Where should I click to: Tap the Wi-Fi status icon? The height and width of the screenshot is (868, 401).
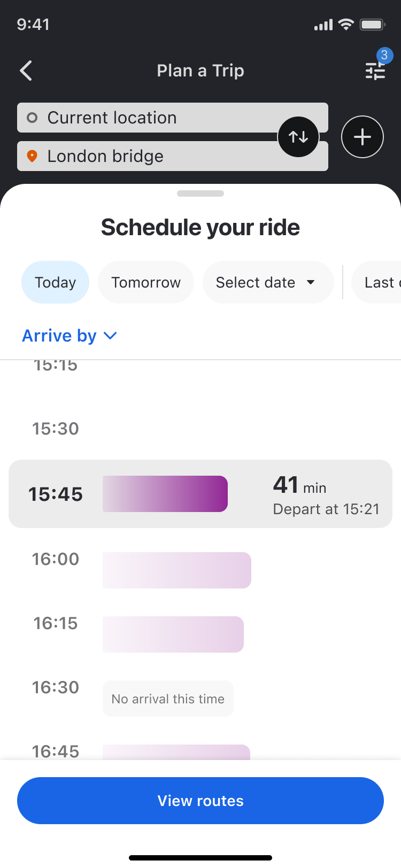coord(346,25)
